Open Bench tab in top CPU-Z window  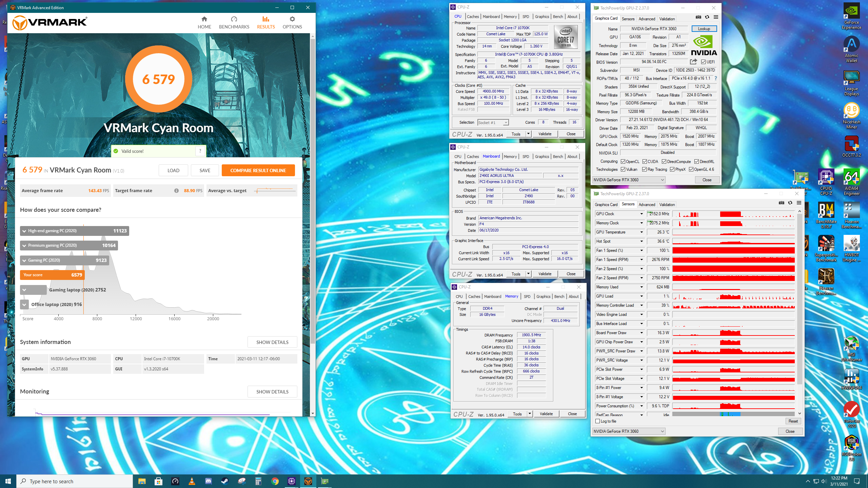click(x=558, y=17)
